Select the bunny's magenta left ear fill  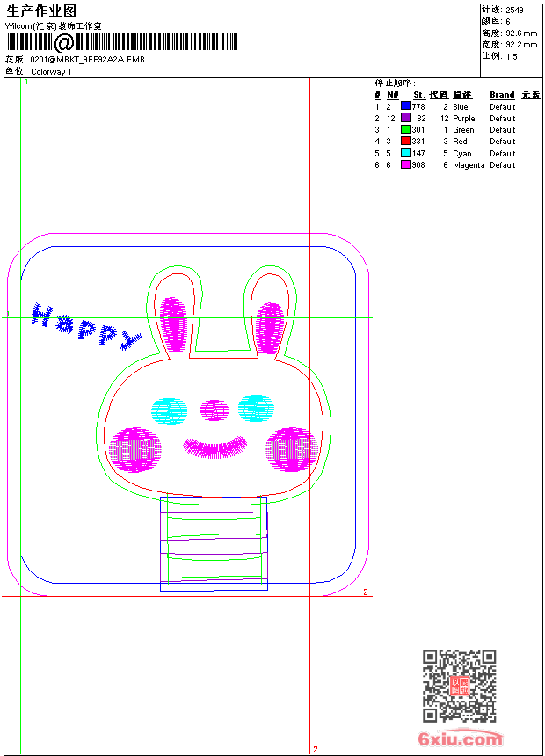(x=173, y=322)
